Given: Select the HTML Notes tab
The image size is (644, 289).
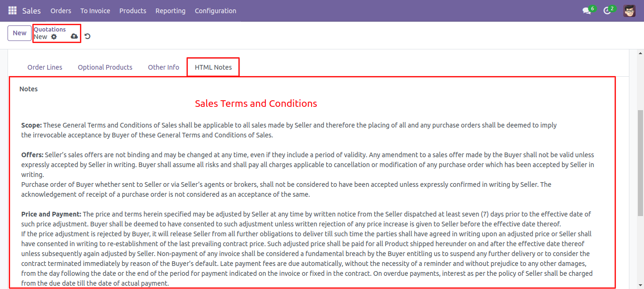Looking at the screenshot, I should tap(213, 67).
